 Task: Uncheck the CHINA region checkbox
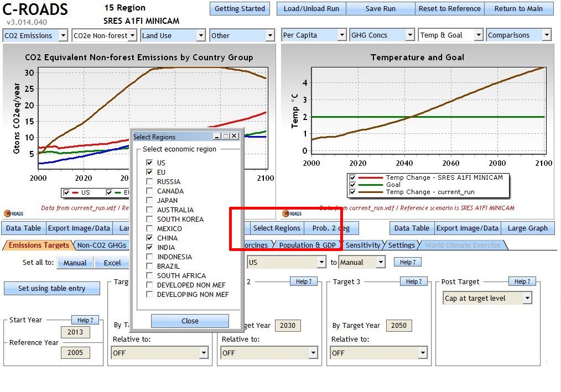click(x=149, y=238)
